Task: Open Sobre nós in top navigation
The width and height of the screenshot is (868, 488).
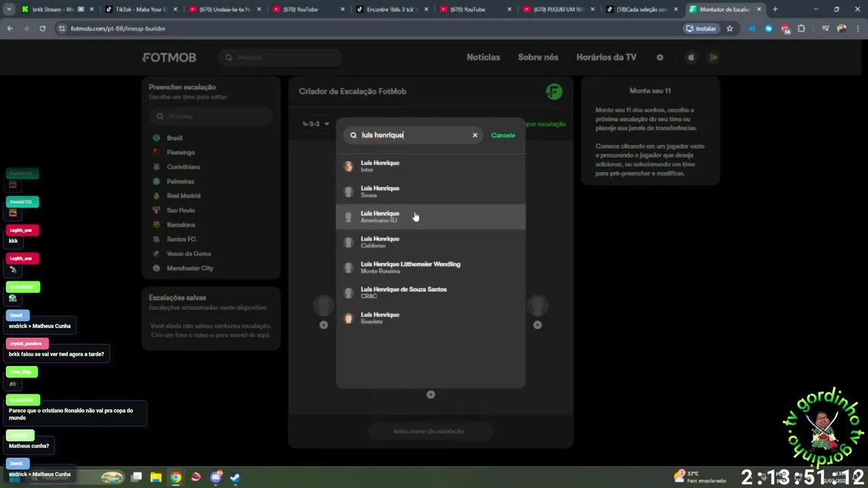Action: coord(538,58)
